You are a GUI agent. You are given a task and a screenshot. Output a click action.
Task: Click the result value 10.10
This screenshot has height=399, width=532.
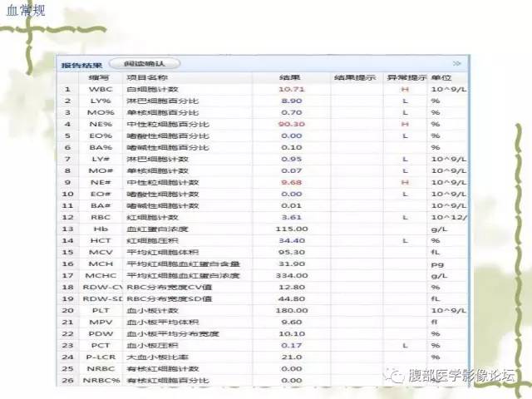(292, 334)
